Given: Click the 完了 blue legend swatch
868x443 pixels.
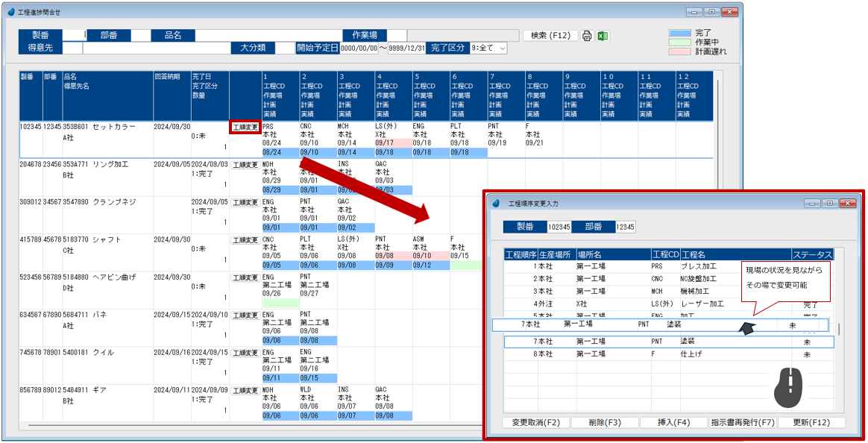Looking at the screenshot, I should pyautogui.click(x=680, y=33).
